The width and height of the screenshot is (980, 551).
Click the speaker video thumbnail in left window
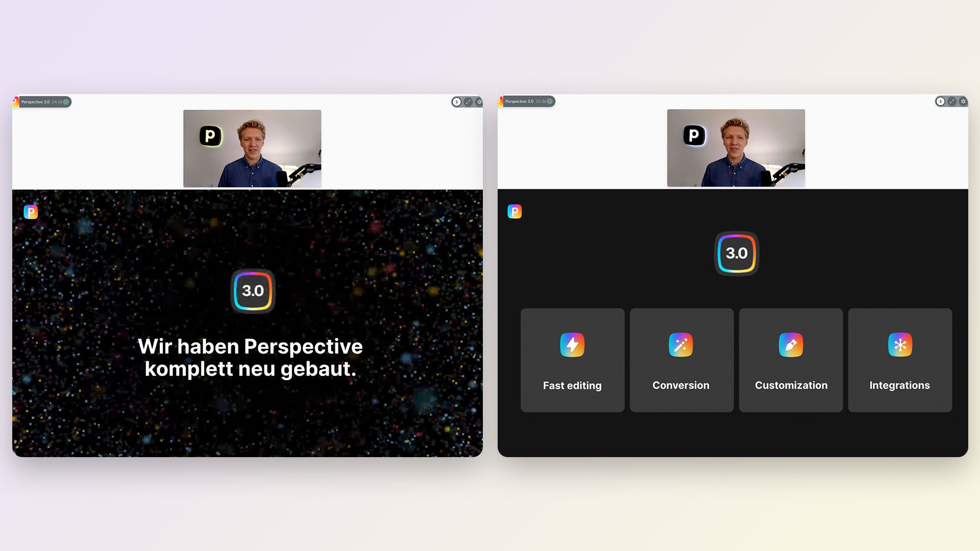click(252, 148)
